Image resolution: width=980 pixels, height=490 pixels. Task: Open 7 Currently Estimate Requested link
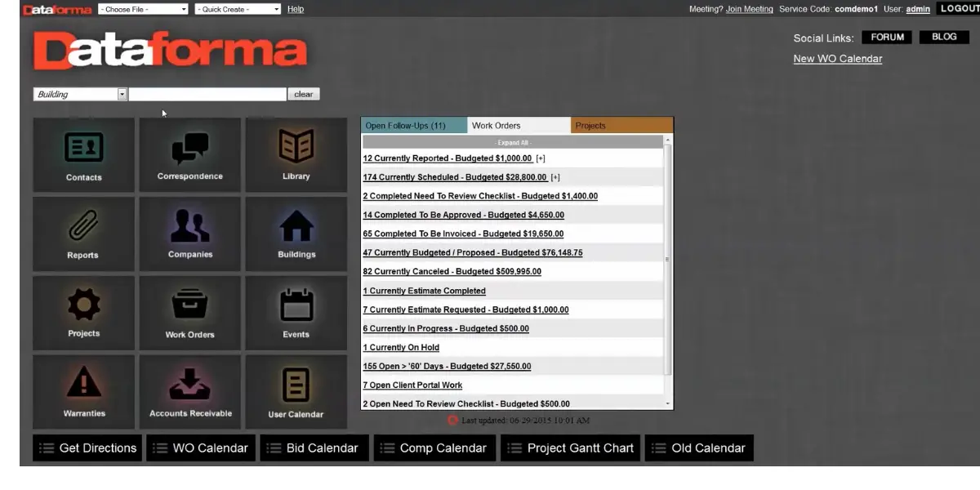[465, 310]
